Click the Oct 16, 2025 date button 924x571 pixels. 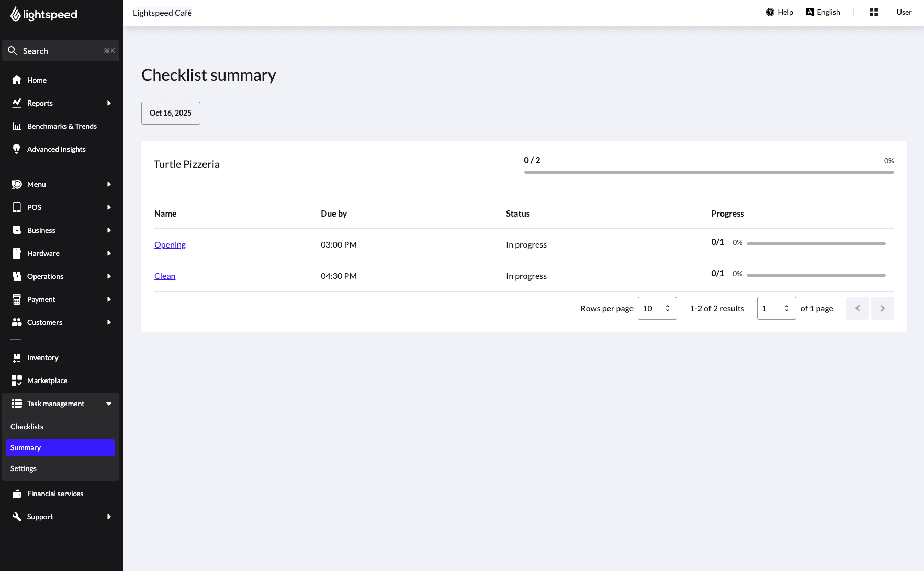(171, 113)
